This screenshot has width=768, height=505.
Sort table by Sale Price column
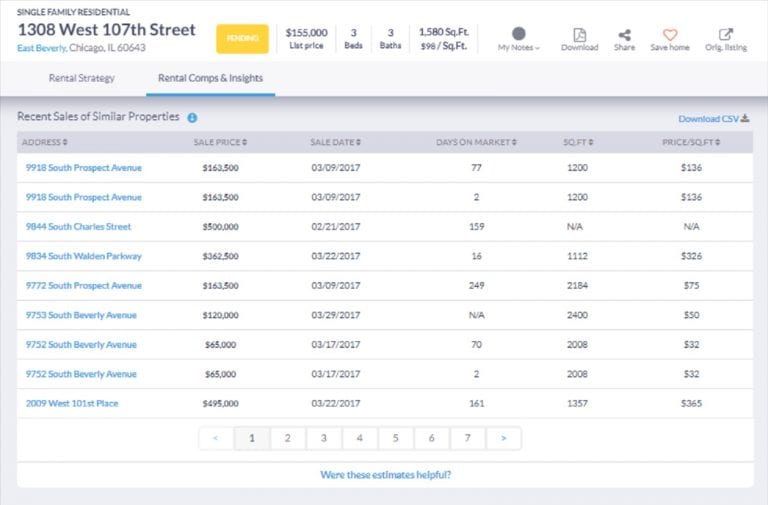(x=220, y=142)
